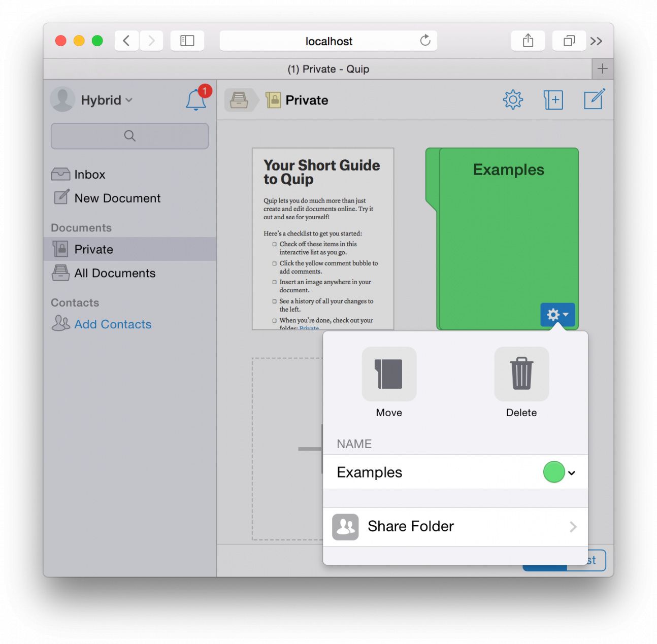Screen dimensions: 657x644
Task: Open the notifications bell icon
Action: click(x=196, y=99)
